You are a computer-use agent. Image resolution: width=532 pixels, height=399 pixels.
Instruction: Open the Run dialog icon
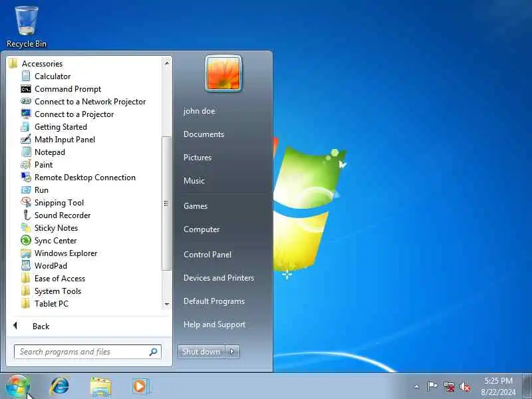[x=26, y=190]
